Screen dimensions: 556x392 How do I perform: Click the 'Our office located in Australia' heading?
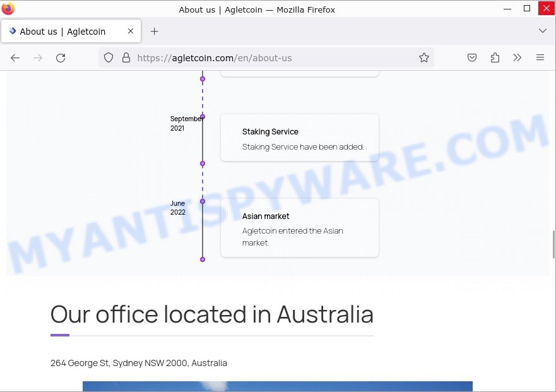tap(212, 314)
